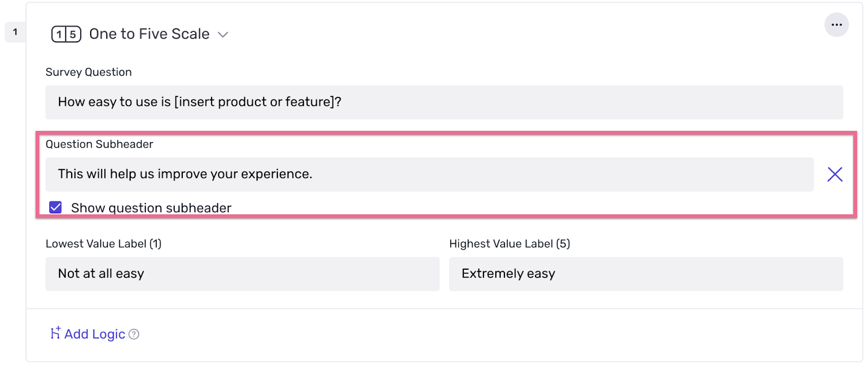Click the 'One to Five Scale' type selector text

point(149,34)
